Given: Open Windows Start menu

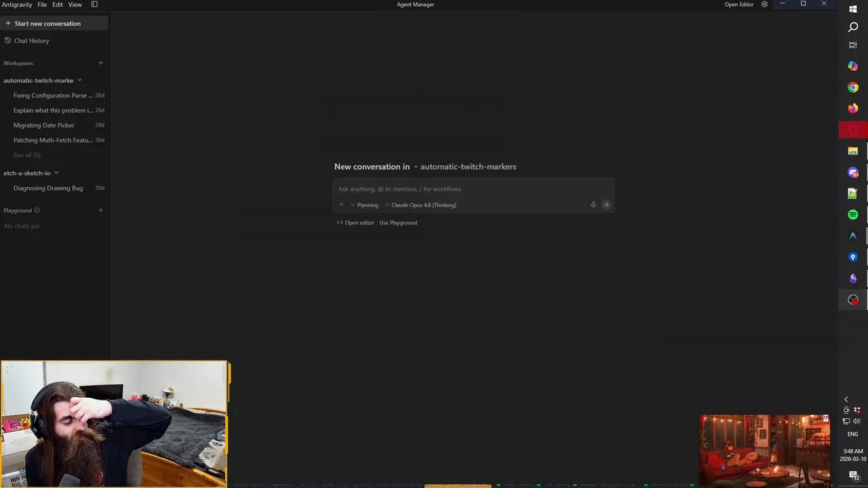Looking at the screenshot, I should pos(853,9).
